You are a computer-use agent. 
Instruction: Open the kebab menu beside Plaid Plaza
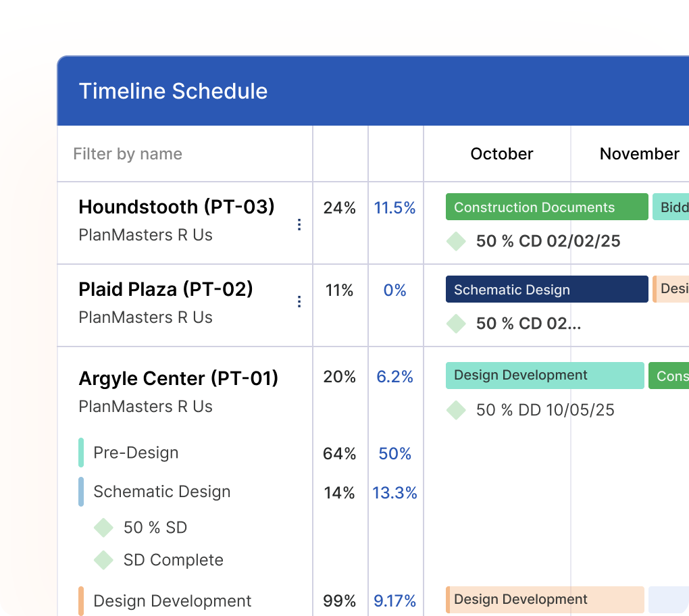(x=299, y=303)
